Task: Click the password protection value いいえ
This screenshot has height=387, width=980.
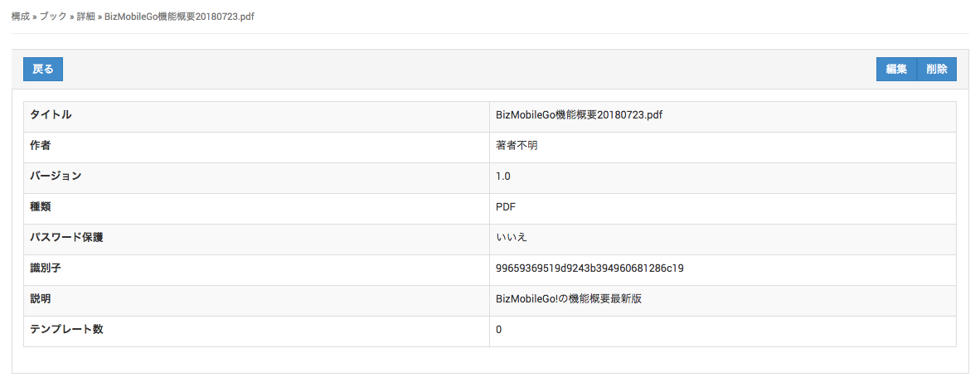Action: [x=512, y=238]
